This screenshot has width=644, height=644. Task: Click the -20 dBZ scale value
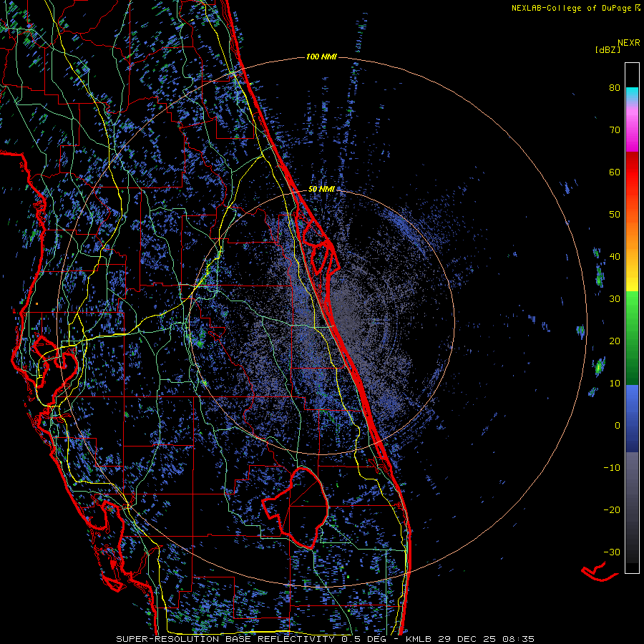612,509
